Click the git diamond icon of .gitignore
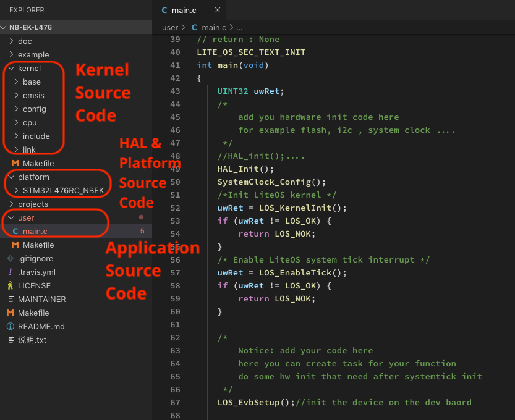The height and width of the screenshot is (420, 515). click(10, 259)
